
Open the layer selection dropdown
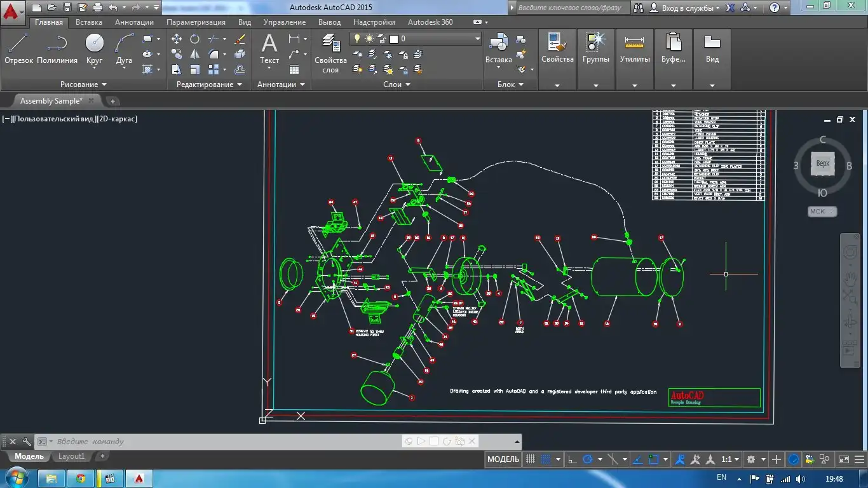point(477,39)
